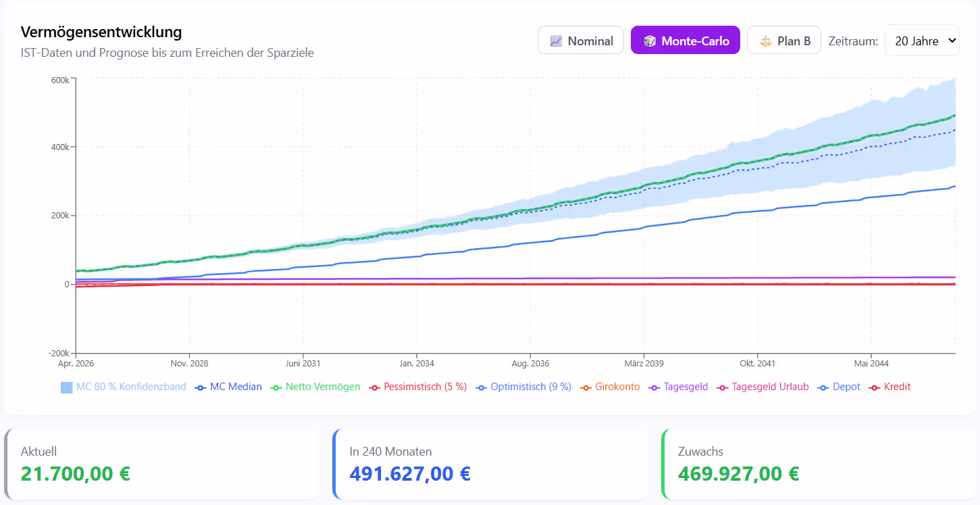Switch to Nominal view mode
Screen dimensions: 980x505
point(581,41)
